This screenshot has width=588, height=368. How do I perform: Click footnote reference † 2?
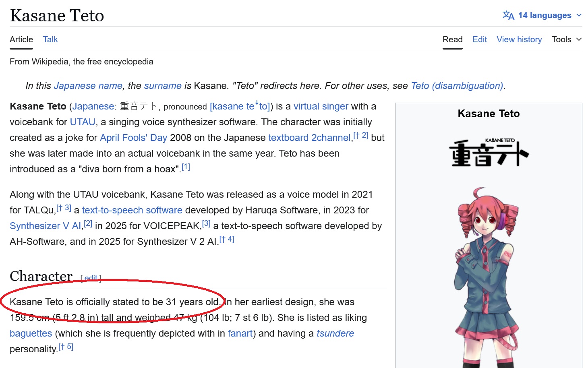click(361, 135)
